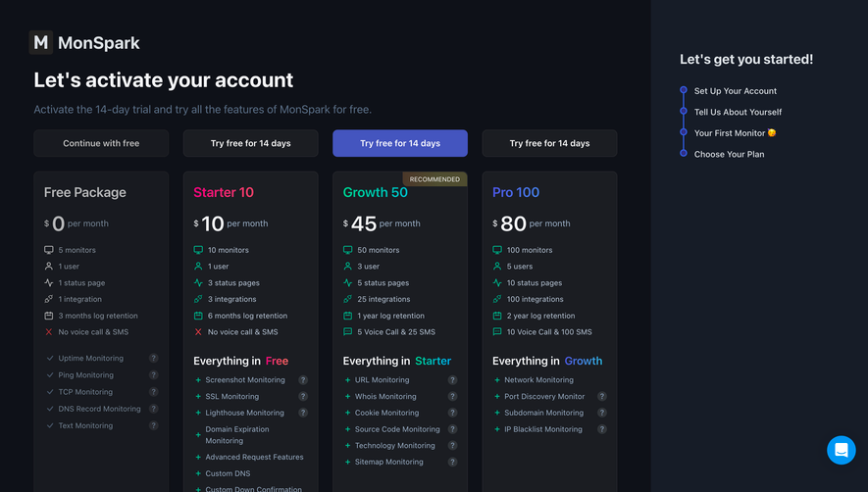The width and height of the screenshot is (868, 492).
Task: Click the Growth 50 plan title
Action: click(x=376, y=192)
